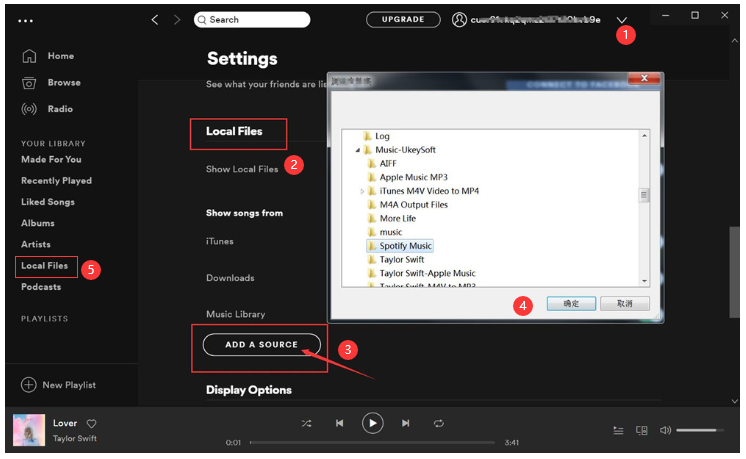This screenshot has width=746, height=459.
Task: Go back with the left arrow
Action: (x=155, y=20)
